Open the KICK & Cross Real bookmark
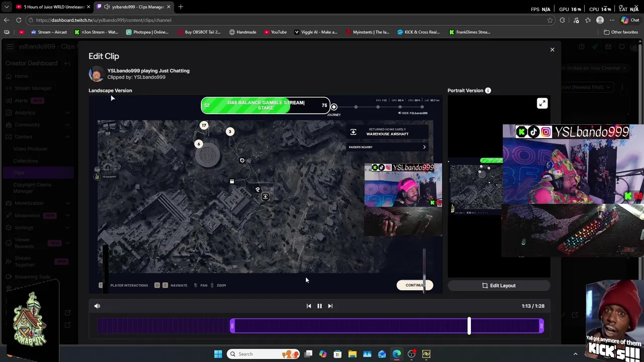 [x=418, y=32]
